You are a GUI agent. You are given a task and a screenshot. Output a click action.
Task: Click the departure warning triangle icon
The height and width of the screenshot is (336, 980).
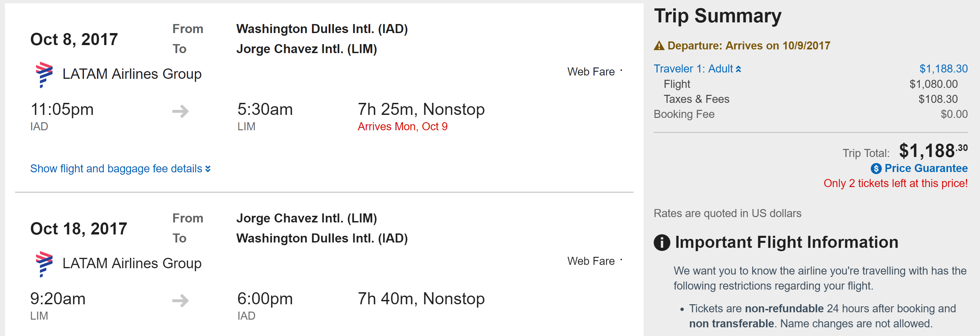pos(659,46)
